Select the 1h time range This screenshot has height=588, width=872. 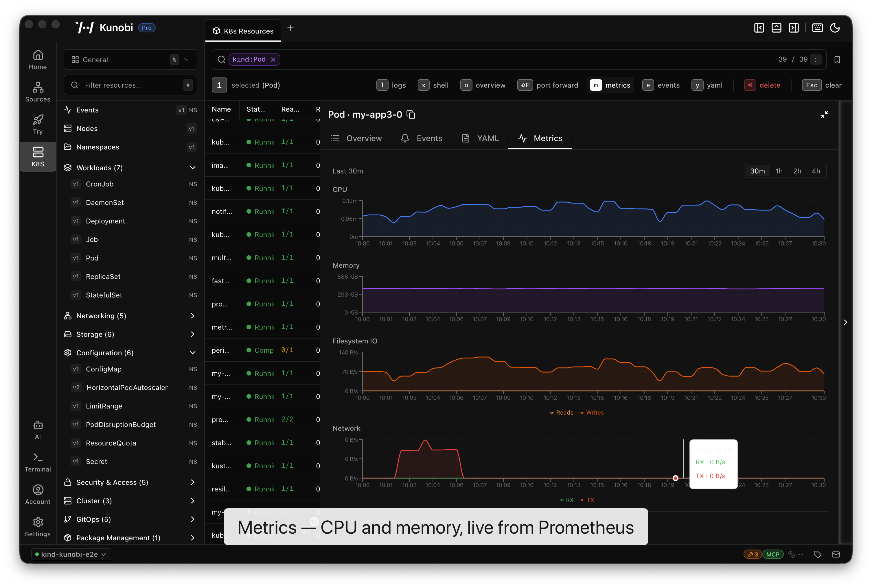[x=779, y=171]
